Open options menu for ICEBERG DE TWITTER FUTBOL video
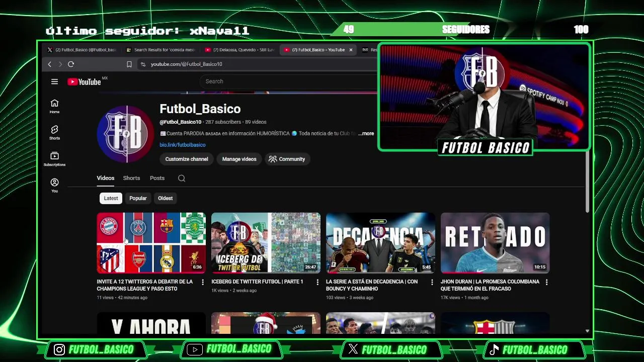The height and width of the screenshot is (362, 644). 317,282
